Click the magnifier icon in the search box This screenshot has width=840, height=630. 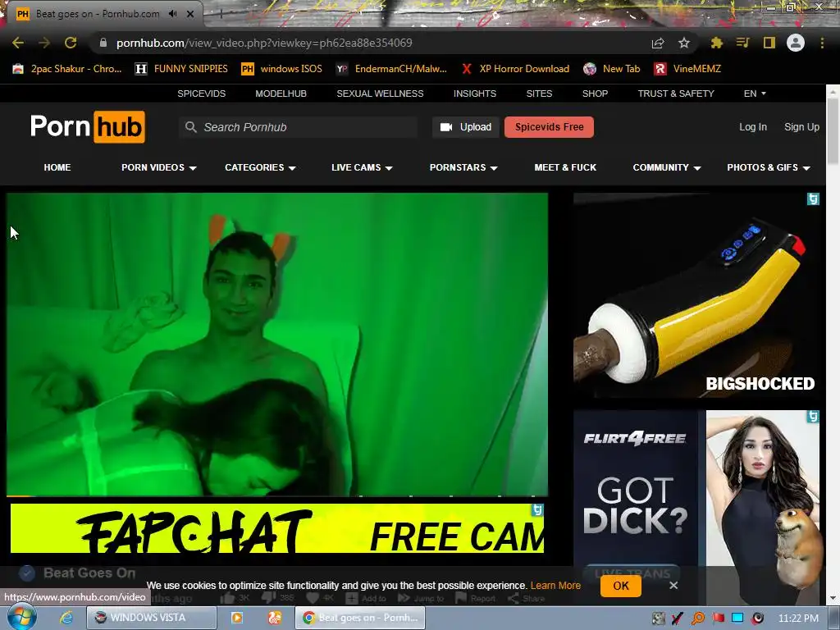(190, 127)
